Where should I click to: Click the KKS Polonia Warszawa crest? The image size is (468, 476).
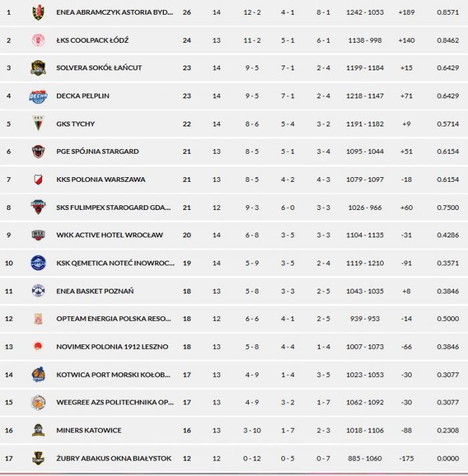point(38,179)
